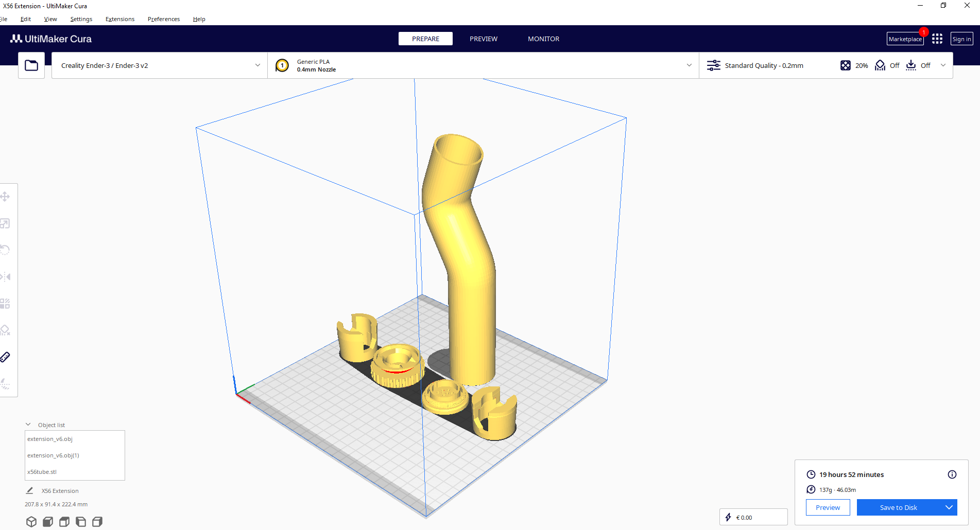Open the Marketplace

click(905, 39)
